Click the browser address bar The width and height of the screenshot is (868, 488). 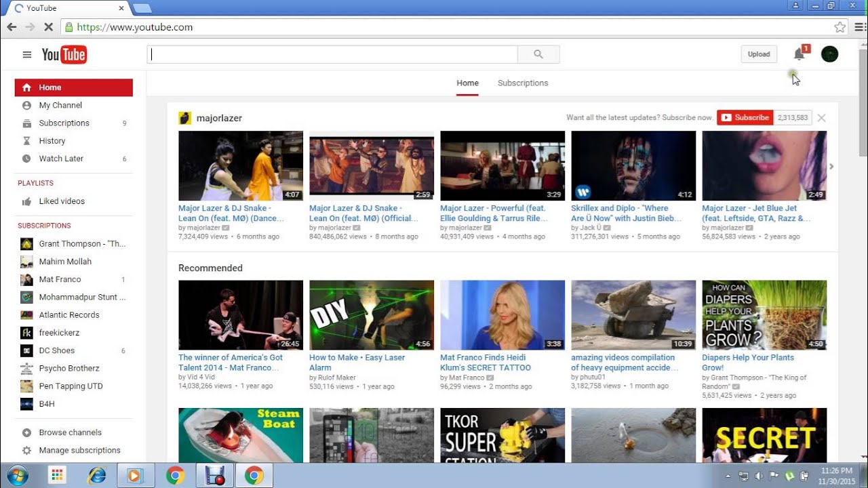(448, 27)
